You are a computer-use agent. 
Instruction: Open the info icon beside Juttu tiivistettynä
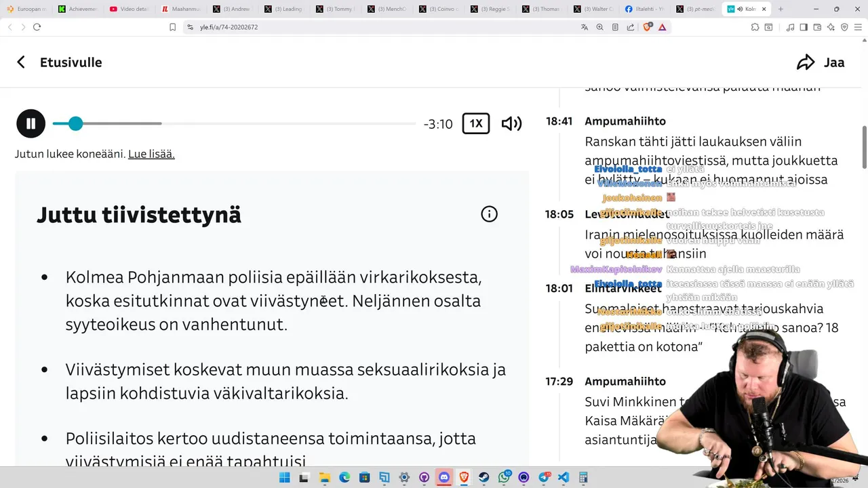489,214
